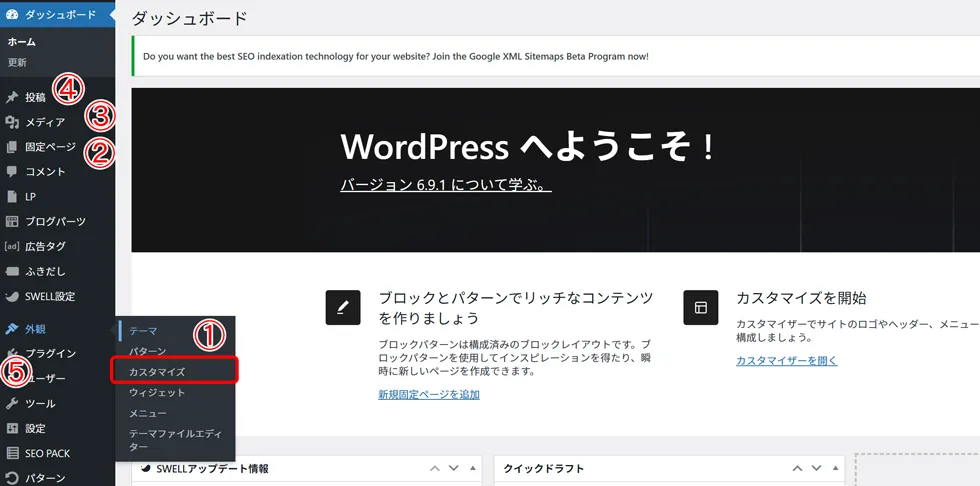Click the 新規固定ページを追加 link

coord(429,395)
